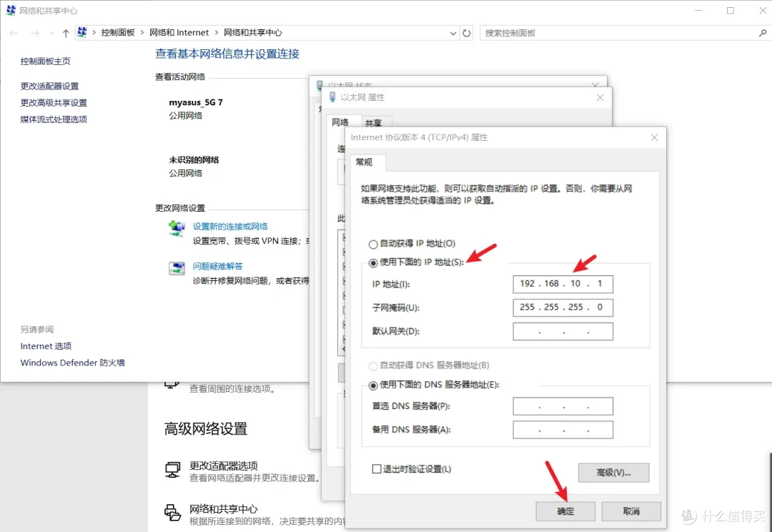772x532 pixels.
Task: Click the 更改适配器选项 monitor icon
Action: pos(172,470)
